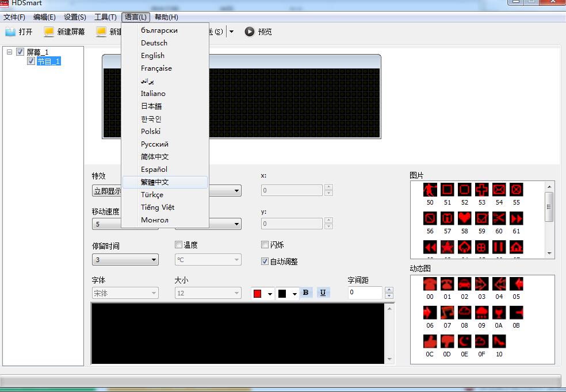Select the music note animation 07

pyautogui.click(x=447, y=313)
